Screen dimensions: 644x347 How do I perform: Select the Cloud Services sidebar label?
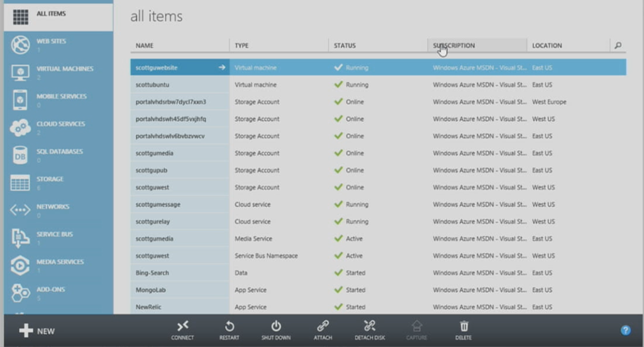coord(61,124)
